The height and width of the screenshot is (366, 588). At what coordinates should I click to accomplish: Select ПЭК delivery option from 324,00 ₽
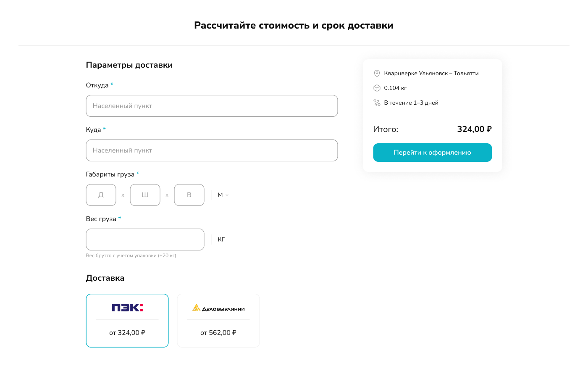click(127, 332)
